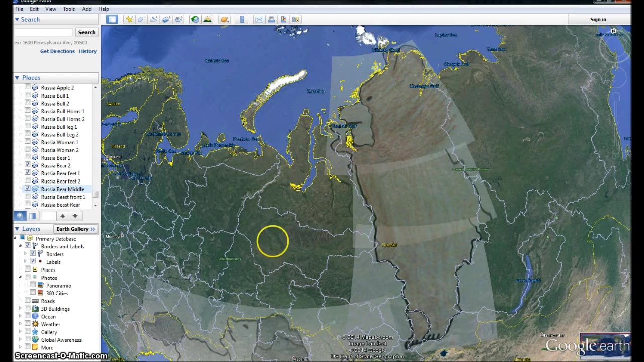The height and width of the screenshot is (362, 644).
Task: Uncheck the Russia Bear 2 checkbox
Action: point(28,165)
